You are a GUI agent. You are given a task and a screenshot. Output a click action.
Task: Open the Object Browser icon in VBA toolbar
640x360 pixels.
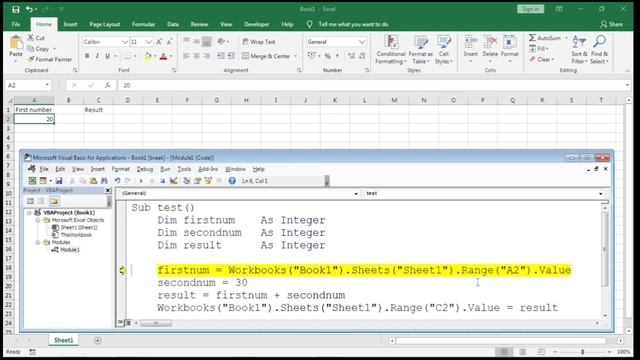click(208, 181)
